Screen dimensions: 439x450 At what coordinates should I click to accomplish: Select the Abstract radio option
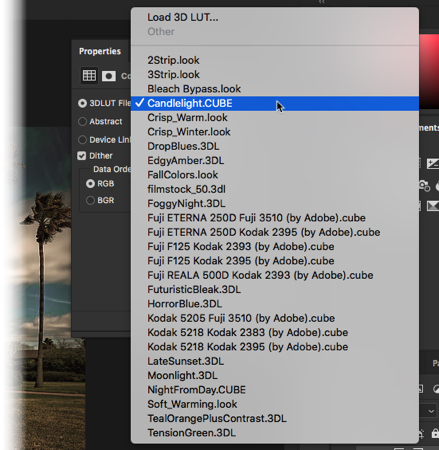tap(82, 121)
